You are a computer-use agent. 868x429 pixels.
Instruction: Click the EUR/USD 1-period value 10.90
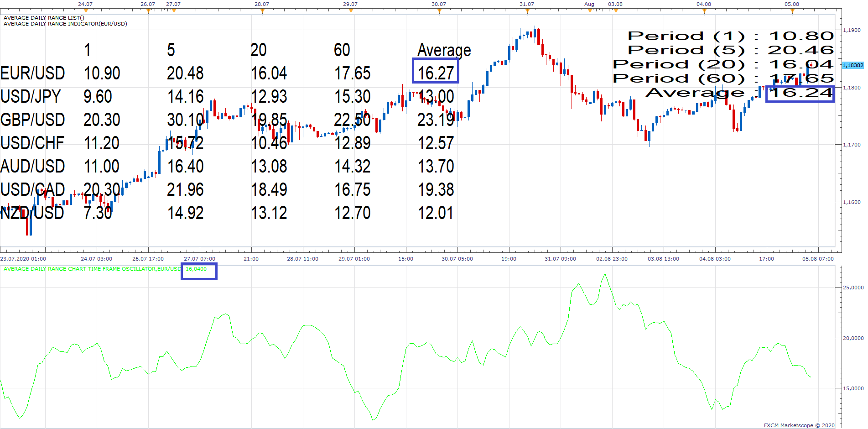click(x=102, y=73)
